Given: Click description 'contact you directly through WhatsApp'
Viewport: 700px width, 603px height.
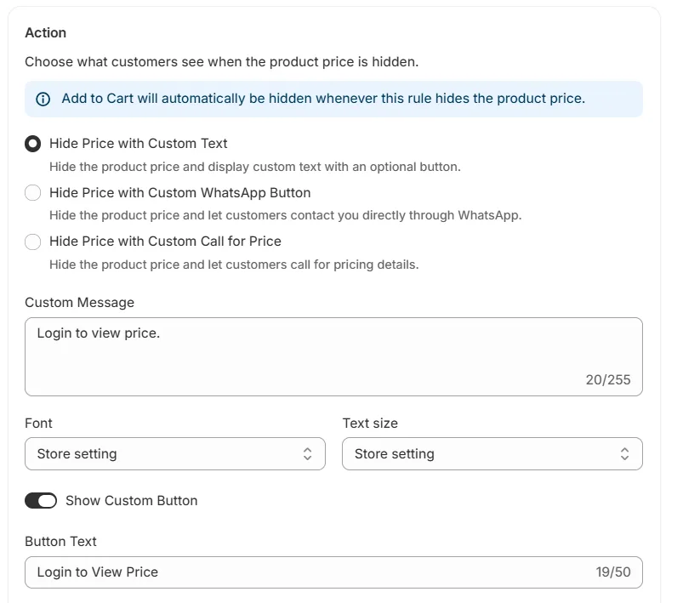Looking at the screenshot, I should (x=406, y=215).
